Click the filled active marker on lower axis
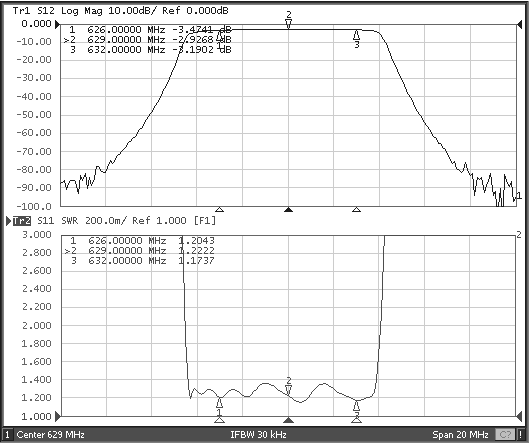 [x=288, y=420]
